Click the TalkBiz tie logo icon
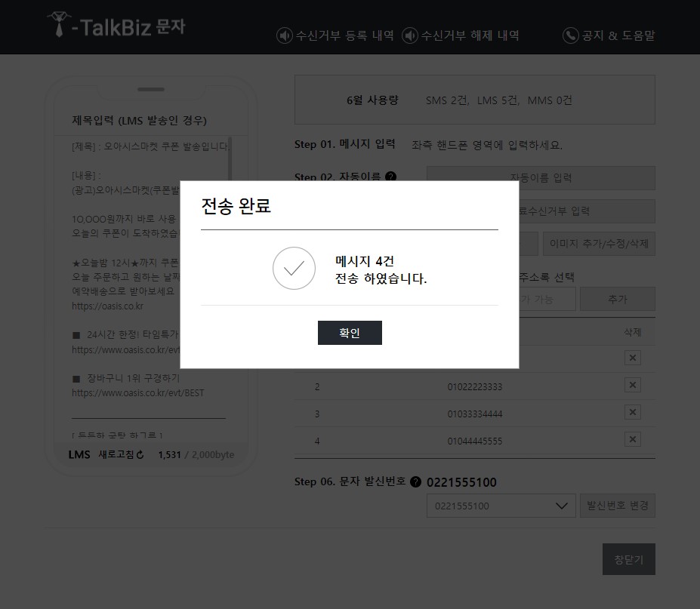The height and width of the screenshot is (609, 700). 58,24
